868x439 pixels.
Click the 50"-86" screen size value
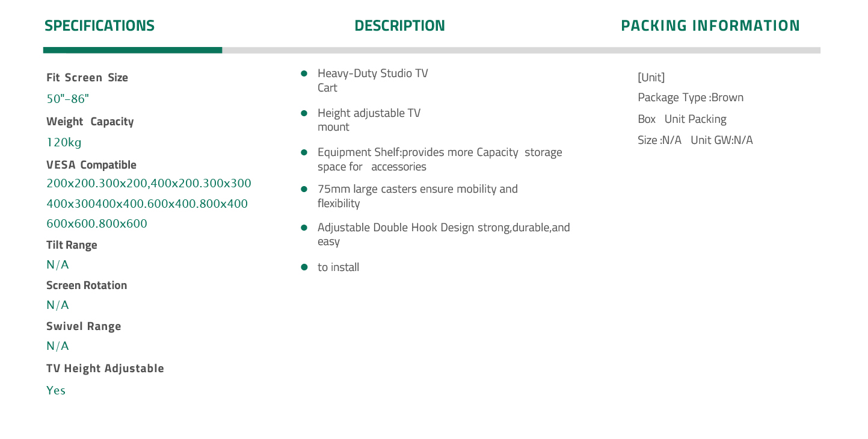[x=67, y=99]
